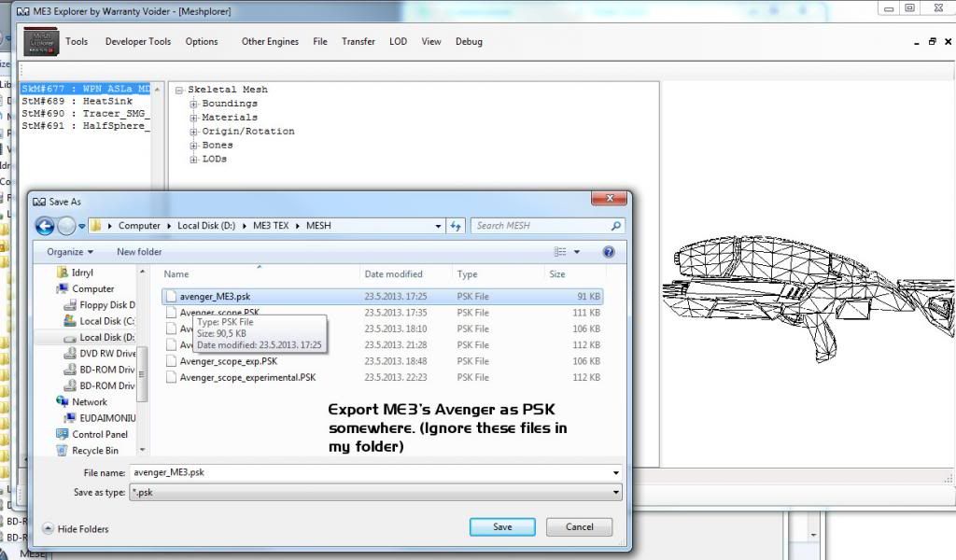Select SkM#677 WPN ASLa mesh entry
Image resolution: width=956 pixels, height=560 pixels.
(x=85, y=89)
